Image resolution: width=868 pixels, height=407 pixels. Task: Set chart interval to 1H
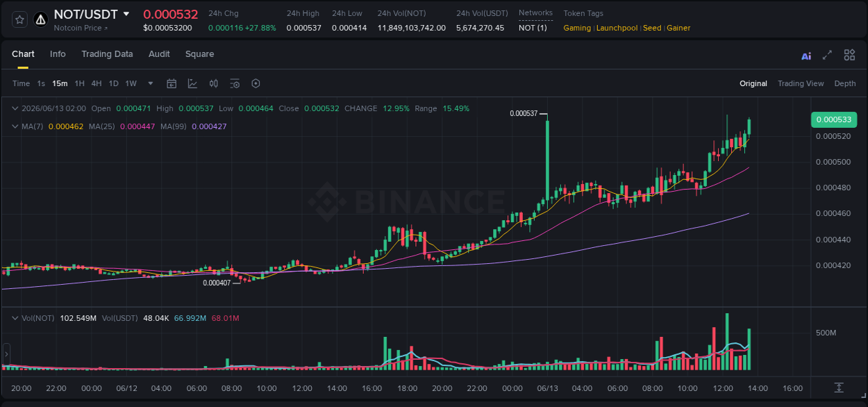tap(79, 83)
